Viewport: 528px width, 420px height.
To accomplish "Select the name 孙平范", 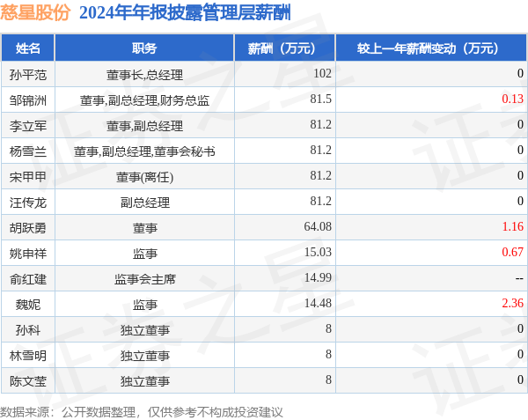I will click(x=27, y=75).
